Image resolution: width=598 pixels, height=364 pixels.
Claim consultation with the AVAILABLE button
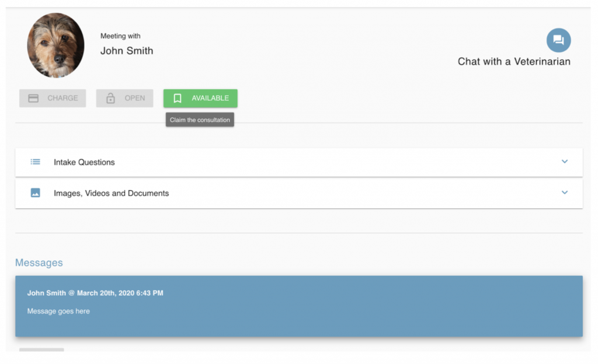201,98
